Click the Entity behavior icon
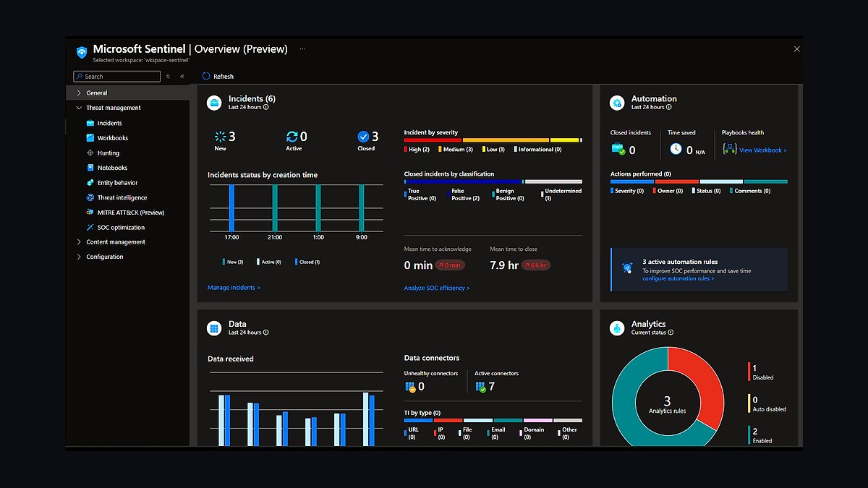The width and height of the screenshot is (868, 488). pyautogui.click(x=90, y=183)
